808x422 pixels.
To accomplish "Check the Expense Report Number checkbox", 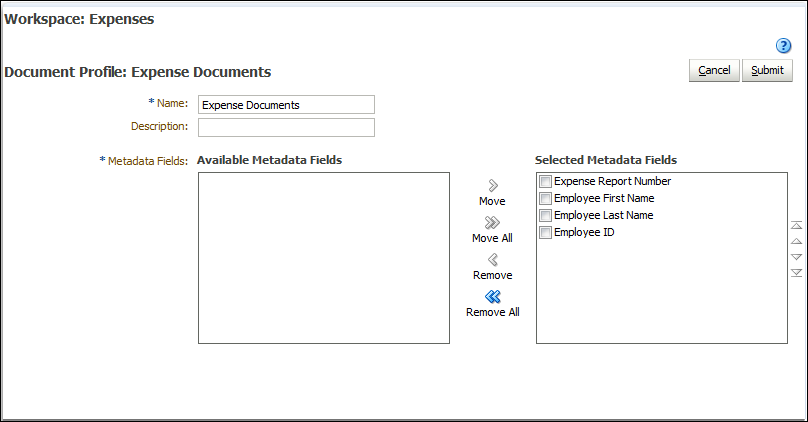I will (545, 181).
